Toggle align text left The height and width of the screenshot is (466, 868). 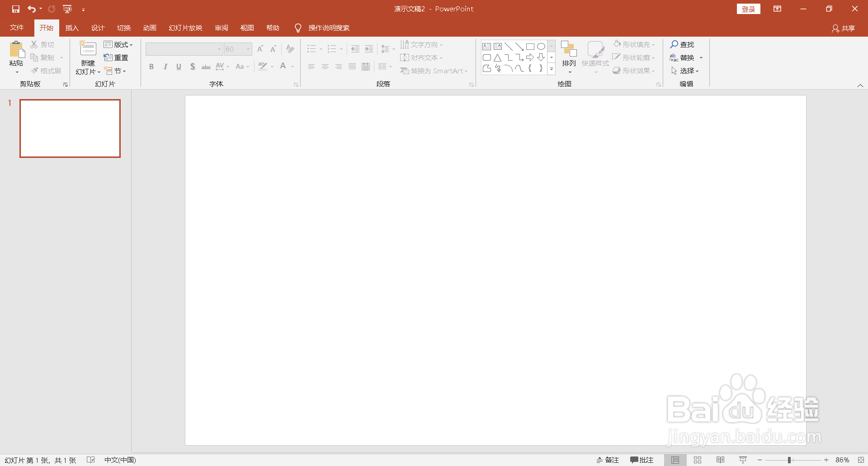point(311,67)
